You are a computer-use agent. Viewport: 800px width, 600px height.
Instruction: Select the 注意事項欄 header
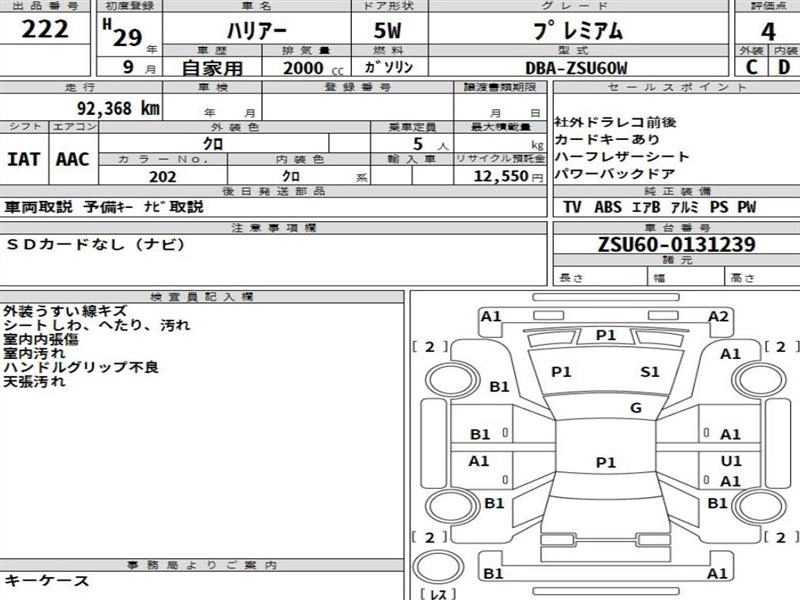(x=274, y=228)
